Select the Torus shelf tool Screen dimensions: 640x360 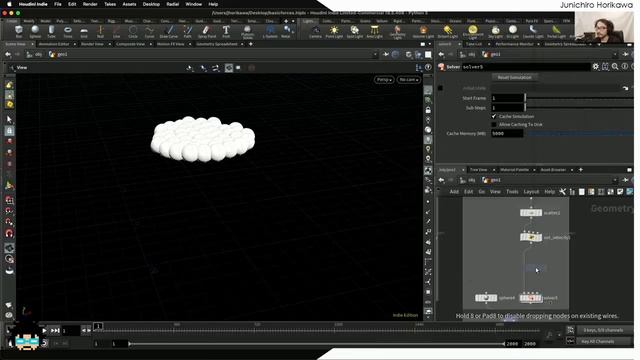tap(68, 31)
